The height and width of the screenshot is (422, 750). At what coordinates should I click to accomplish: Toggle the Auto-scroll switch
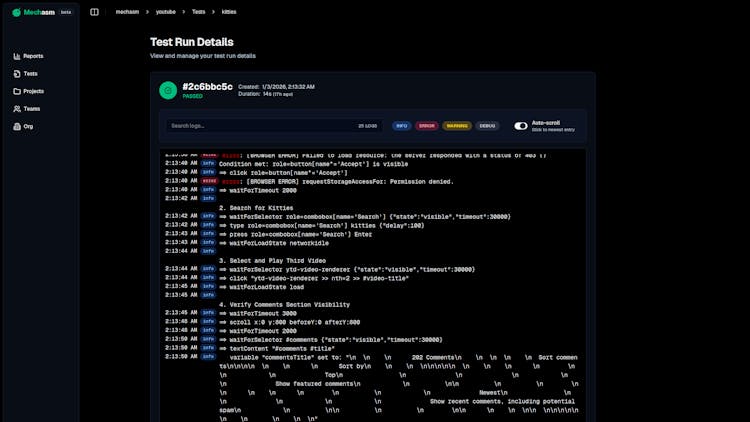(521, 126)
